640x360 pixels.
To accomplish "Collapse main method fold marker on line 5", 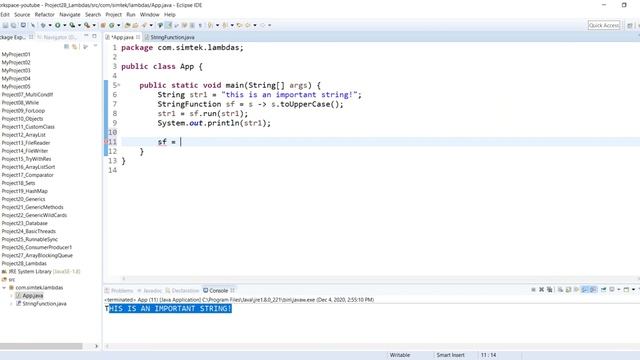I will pos(119,85).
